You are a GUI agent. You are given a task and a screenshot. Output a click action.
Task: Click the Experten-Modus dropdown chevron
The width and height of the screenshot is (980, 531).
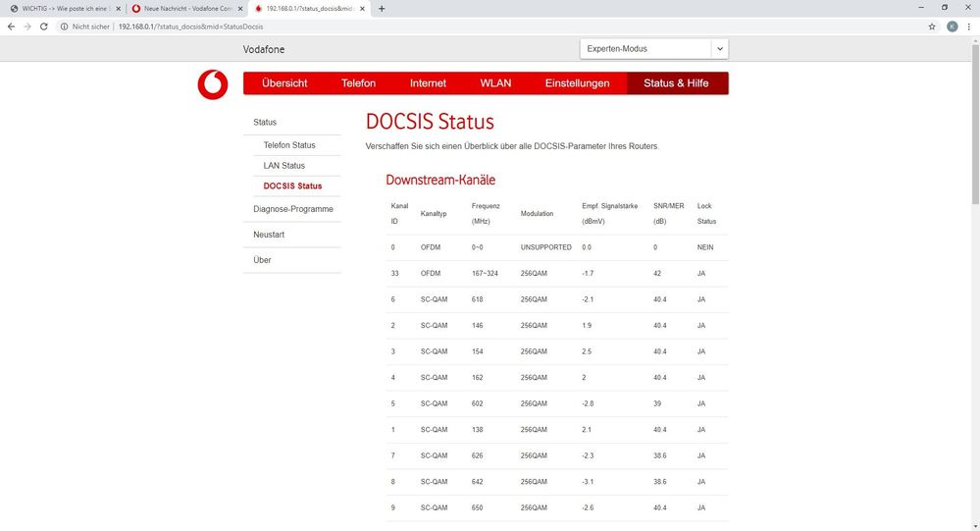719,49
